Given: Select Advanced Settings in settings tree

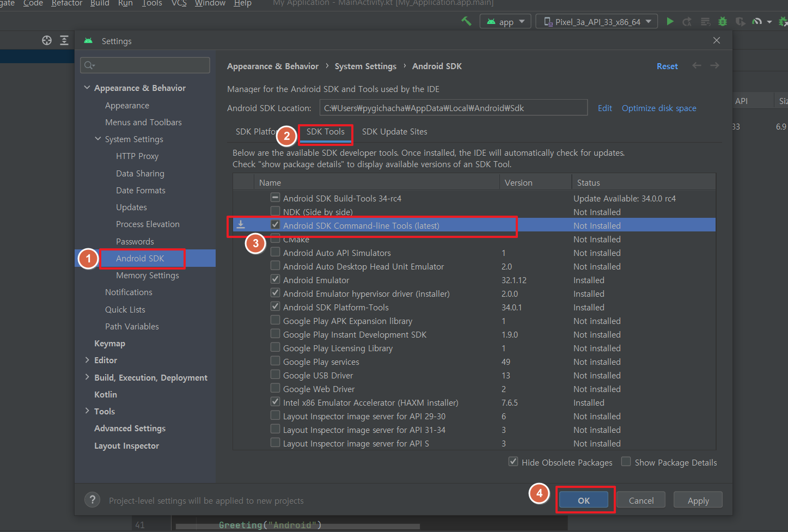Looking at the screenshot, I should click(x=130, y=428).
